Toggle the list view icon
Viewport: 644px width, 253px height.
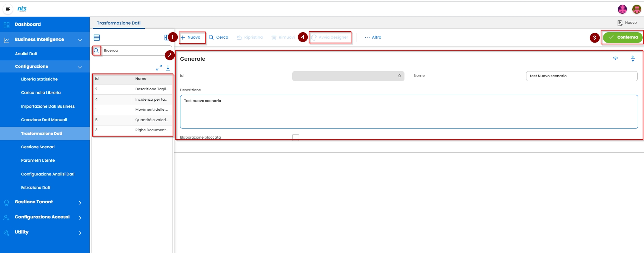(97, 38)
